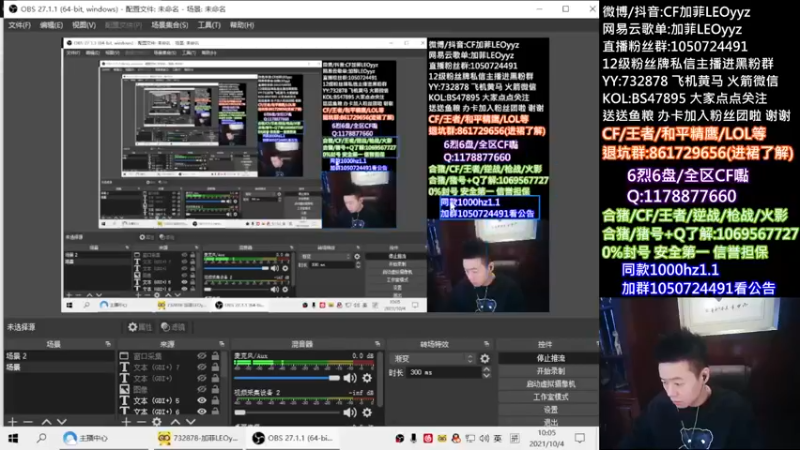
Task: Remove selected scene with the minus icon
Action: (x=28, y=422)
